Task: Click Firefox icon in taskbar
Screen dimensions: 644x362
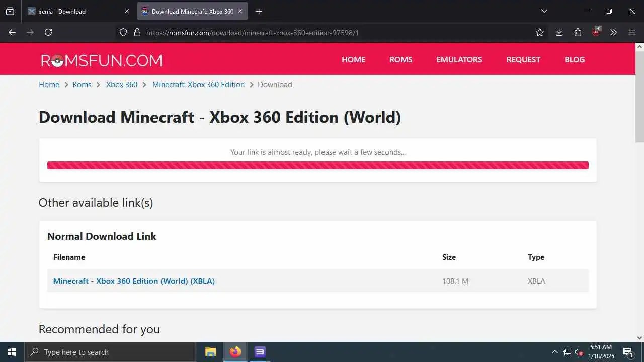Action: 235,352
